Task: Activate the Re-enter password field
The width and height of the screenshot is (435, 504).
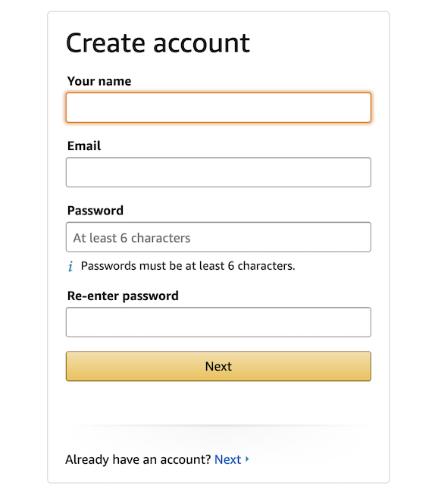Action: (218, 322)
